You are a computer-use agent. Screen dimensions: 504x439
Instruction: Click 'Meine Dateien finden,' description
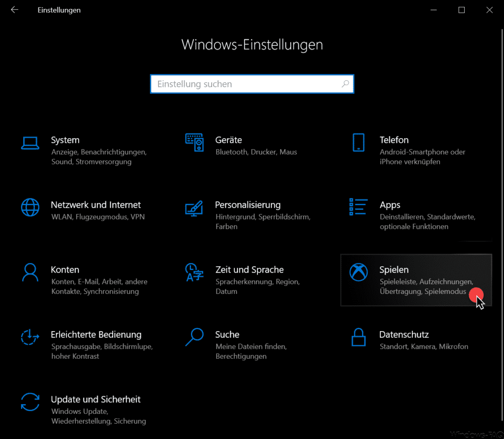(251, 347)
